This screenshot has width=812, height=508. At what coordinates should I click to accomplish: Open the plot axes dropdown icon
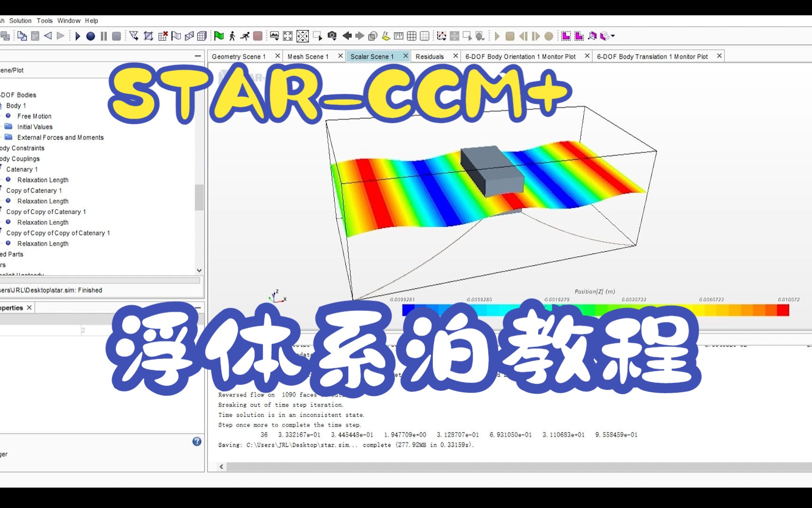pyautogui.click(x=442, y=36)
